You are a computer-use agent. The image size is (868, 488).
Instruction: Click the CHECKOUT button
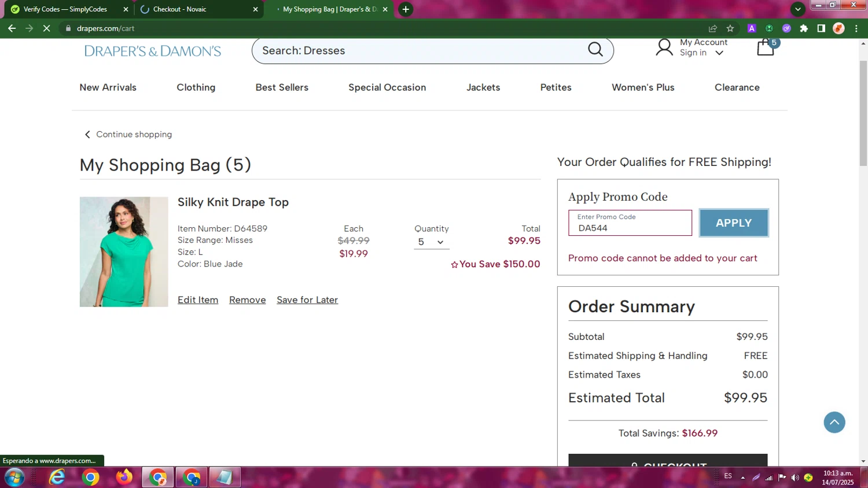click(668, 460)
